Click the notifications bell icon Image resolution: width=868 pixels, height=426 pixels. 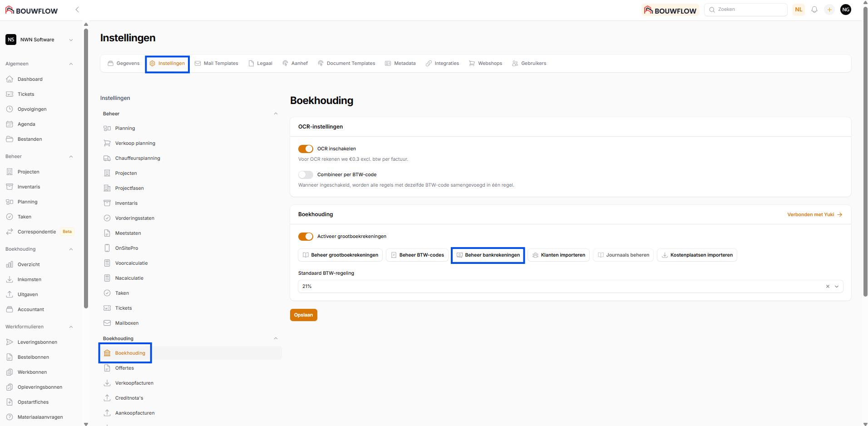point(814,10)
